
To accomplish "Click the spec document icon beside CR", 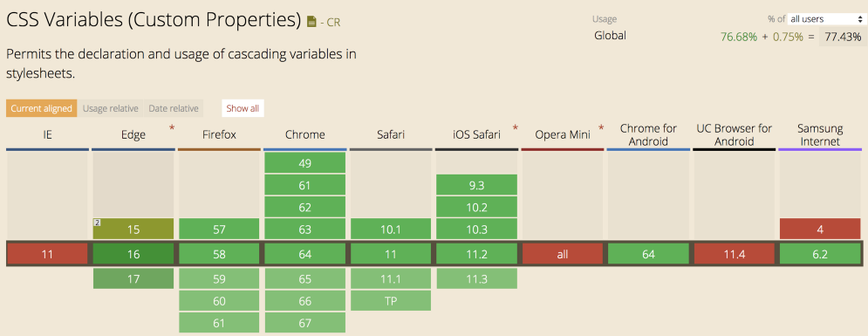I will click(311, 22).
